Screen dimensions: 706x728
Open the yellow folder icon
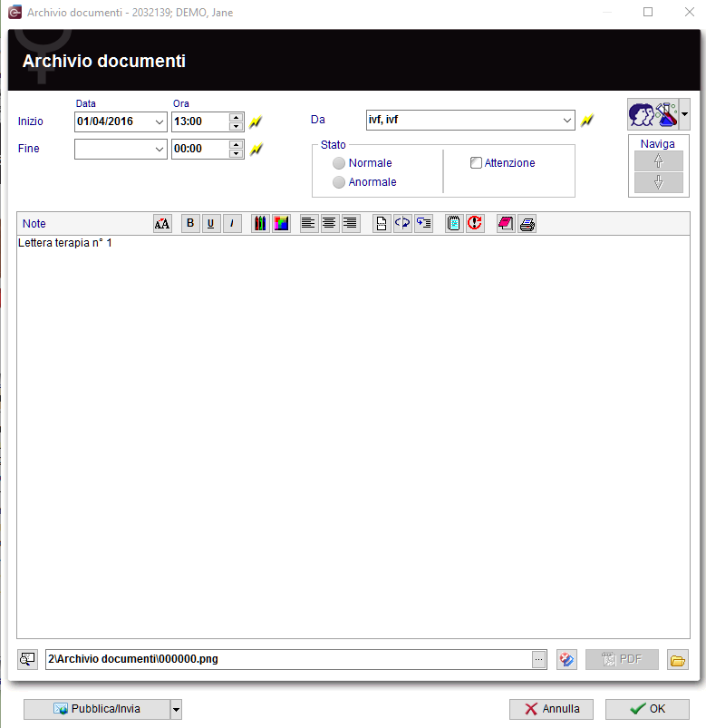[678, 660]
